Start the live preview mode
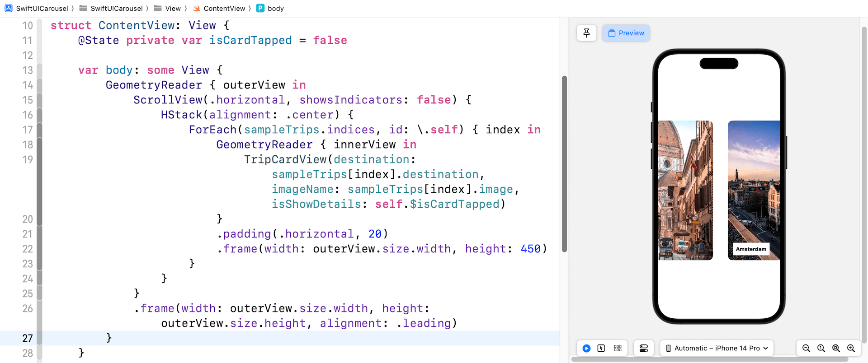The image size is (868, 363). (x=586, y=348)
